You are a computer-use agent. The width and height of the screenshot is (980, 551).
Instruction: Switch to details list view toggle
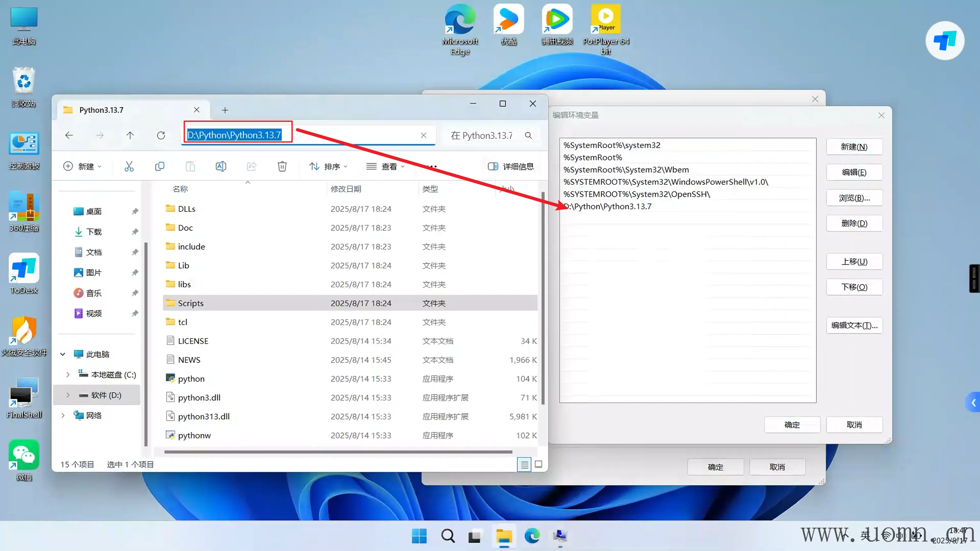coord(524,464)
